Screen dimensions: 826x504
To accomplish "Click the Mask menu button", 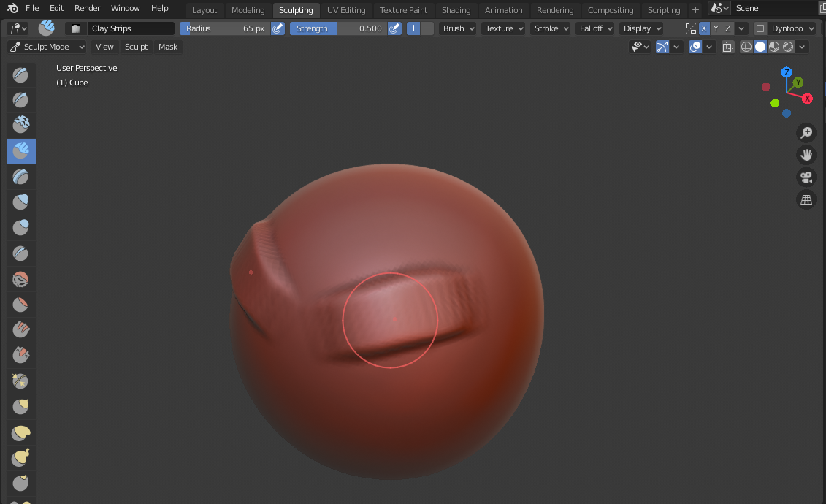I will point(168,47).
